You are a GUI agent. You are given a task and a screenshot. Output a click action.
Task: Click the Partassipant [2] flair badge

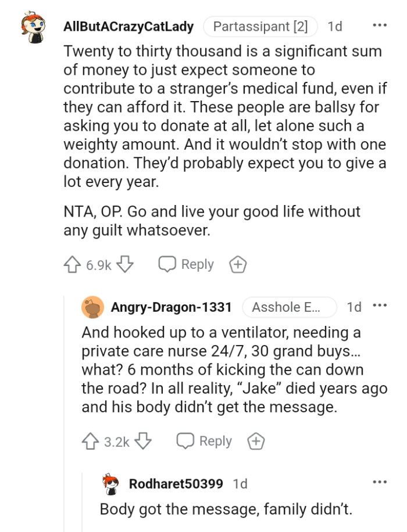[260, 26]
